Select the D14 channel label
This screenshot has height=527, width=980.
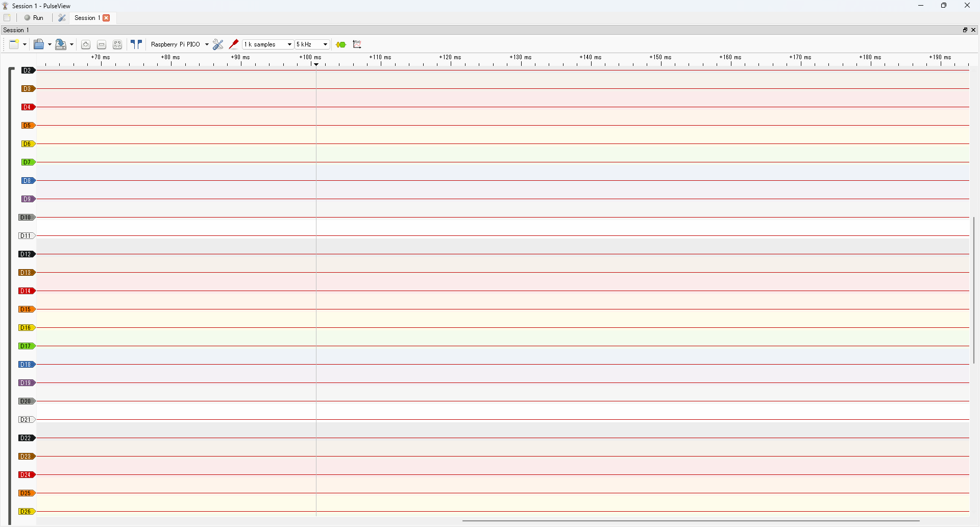click(27, 291)
